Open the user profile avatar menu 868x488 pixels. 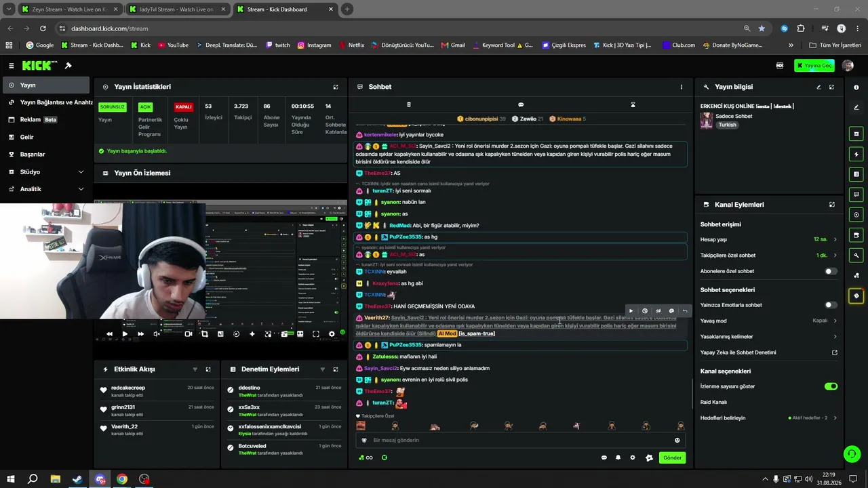pyautogui.click(x=848, y=66)
